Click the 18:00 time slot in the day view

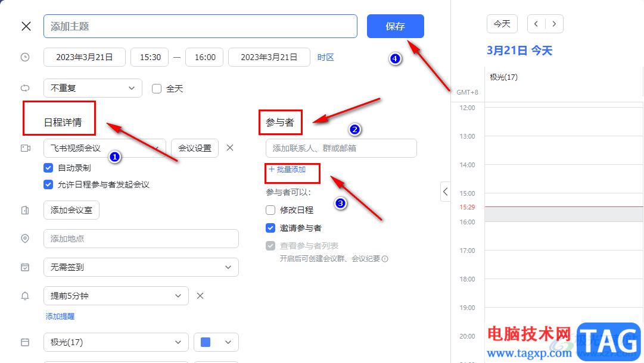pyautogui.click(x=564, y=293)
